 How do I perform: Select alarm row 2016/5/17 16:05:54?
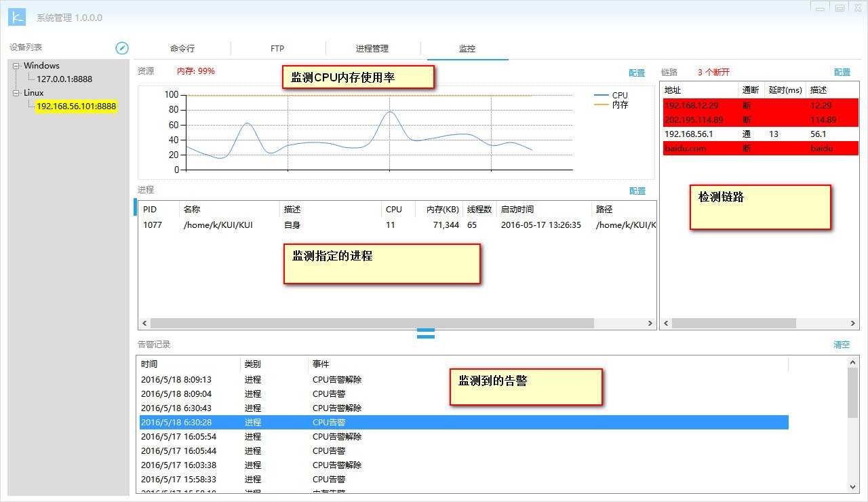[464, 436]
